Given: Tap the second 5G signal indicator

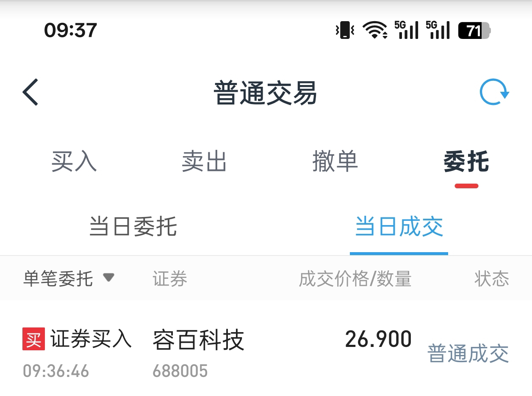Looking at the screenshot, I should point(438,30).
